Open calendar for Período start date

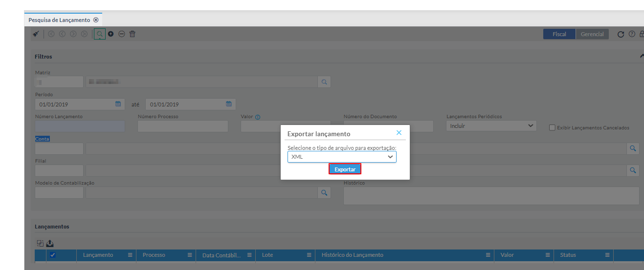[118, 104]
